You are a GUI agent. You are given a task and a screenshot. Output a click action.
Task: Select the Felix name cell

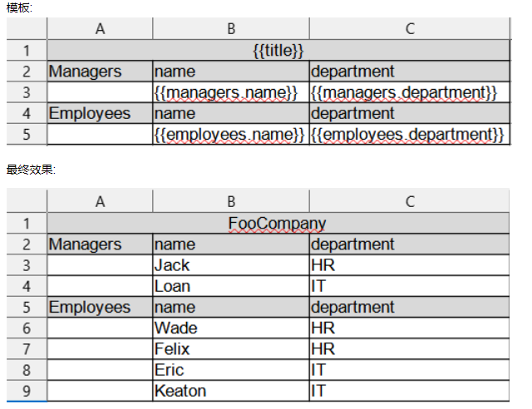(x=231, y=348)
